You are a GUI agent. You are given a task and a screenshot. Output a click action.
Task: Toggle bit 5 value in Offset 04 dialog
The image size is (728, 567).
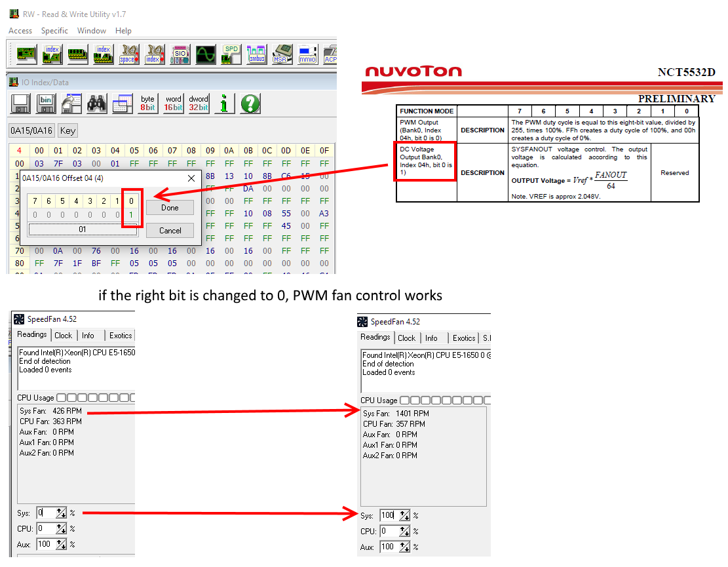[62, 214]
